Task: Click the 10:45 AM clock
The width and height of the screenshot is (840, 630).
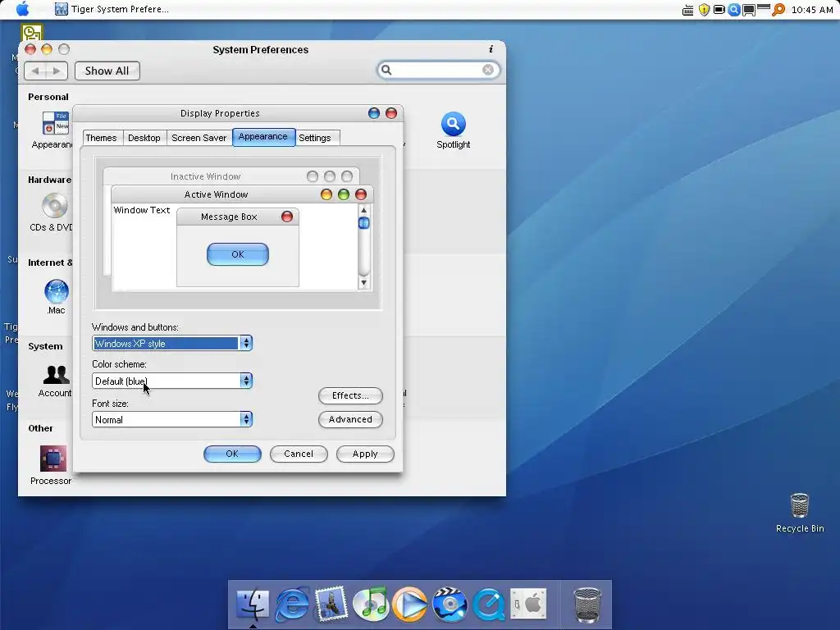Action: (812, 10)
